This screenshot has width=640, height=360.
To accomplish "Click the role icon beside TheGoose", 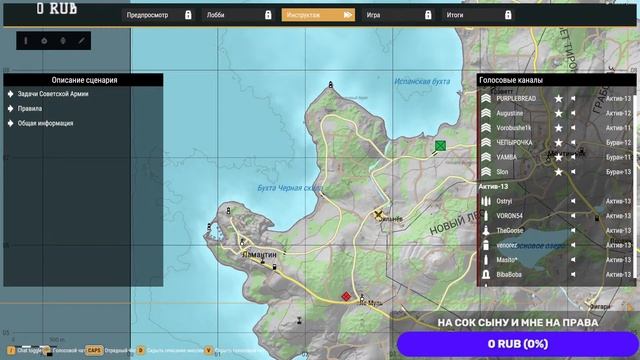I will pos(486,231).
